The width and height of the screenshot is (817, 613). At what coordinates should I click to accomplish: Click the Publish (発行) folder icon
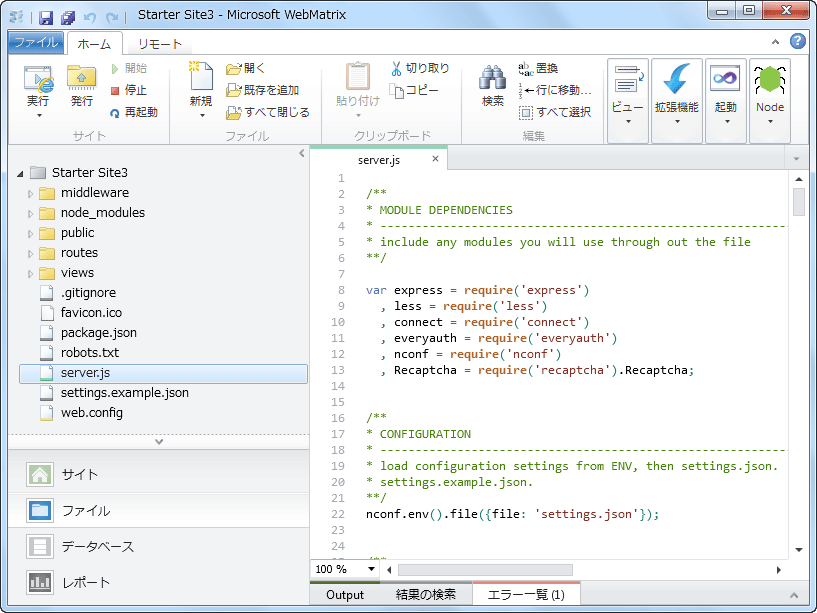click(x=81, y=80)
